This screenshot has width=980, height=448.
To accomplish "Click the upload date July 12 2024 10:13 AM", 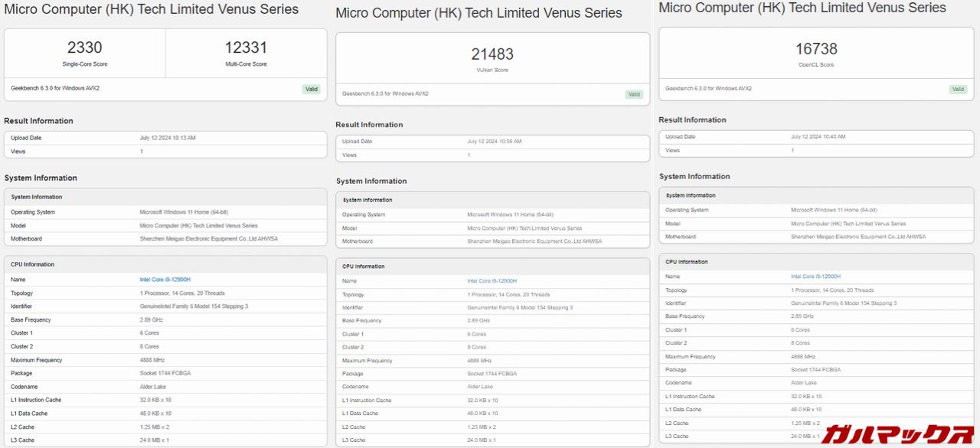I will (x=168, y=138).
